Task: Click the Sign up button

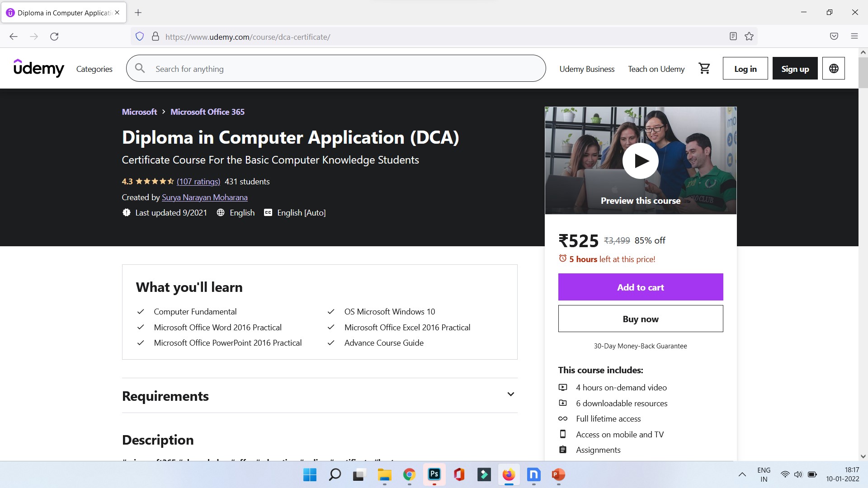Action: tap(795, 68)
